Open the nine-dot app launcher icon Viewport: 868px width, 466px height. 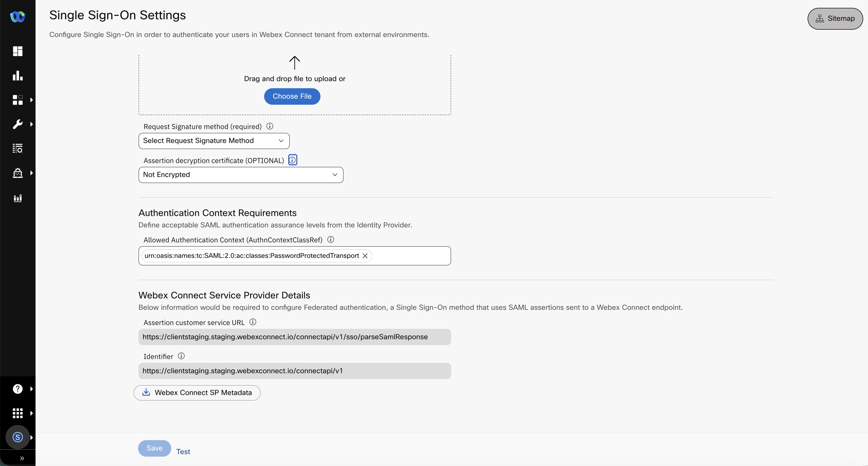tap(18, 413)
